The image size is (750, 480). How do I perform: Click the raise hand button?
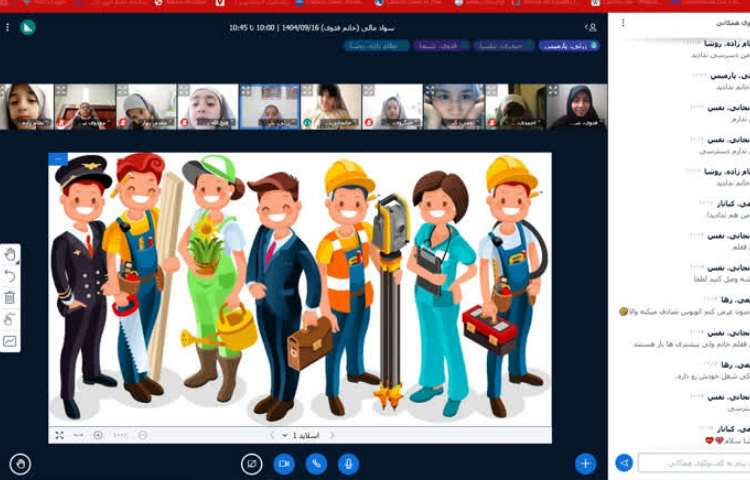20,464
